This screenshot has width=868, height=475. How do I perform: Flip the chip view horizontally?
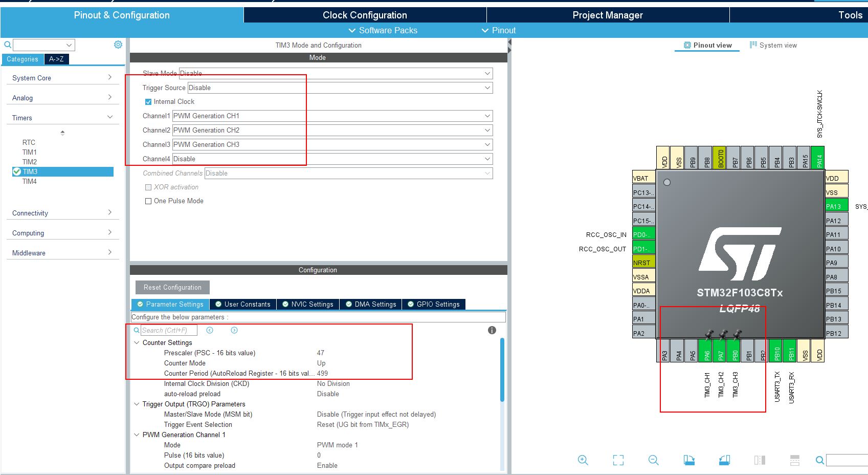coord(760,460)
